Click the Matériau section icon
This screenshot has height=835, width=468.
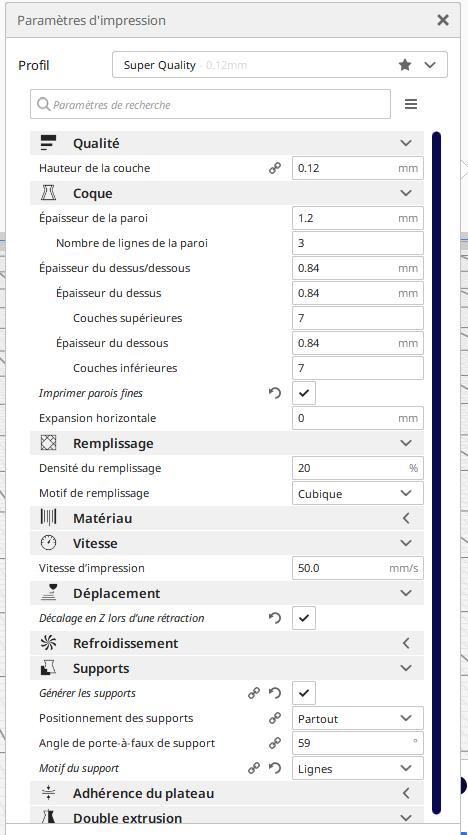pyautogui.click(x=48, y=518)
